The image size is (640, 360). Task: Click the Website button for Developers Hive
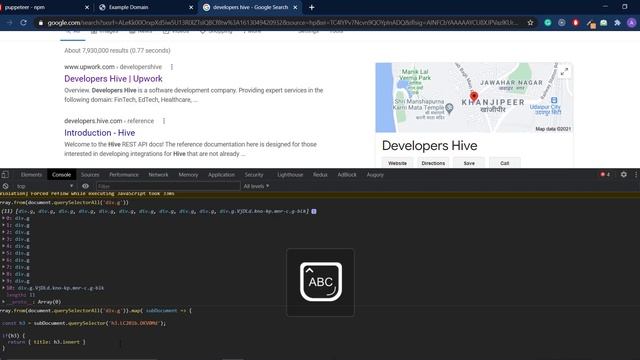pyautogui.click(x=397, y=163)
